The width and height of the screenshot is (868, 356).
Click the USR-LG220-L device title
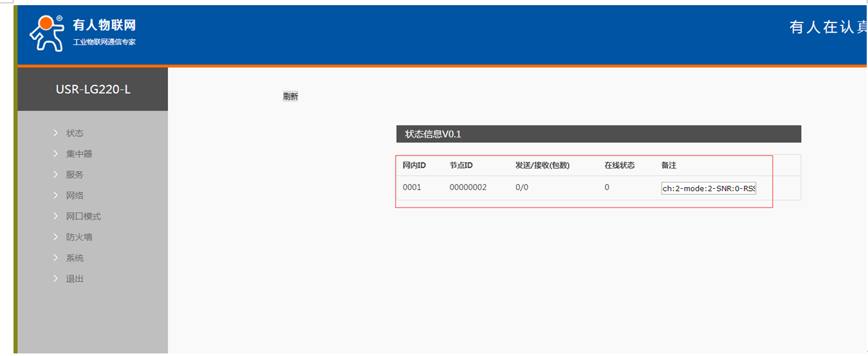click(93, 89)
